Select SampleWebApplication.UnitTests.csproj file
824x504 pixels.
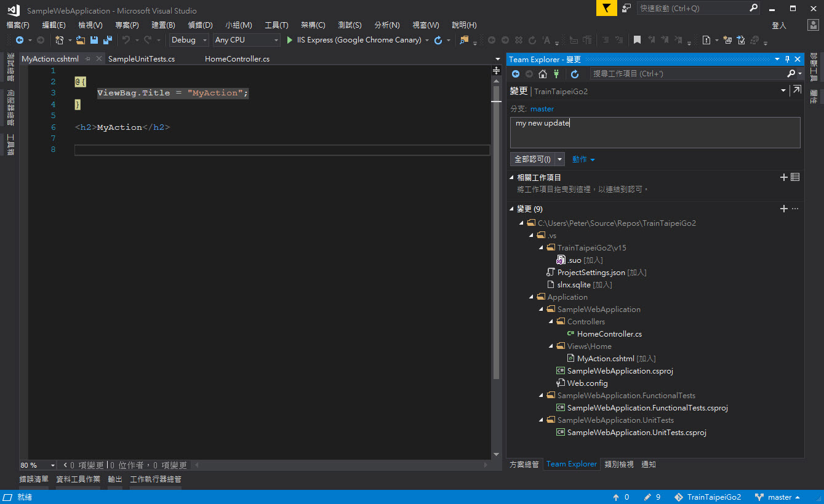631,433
